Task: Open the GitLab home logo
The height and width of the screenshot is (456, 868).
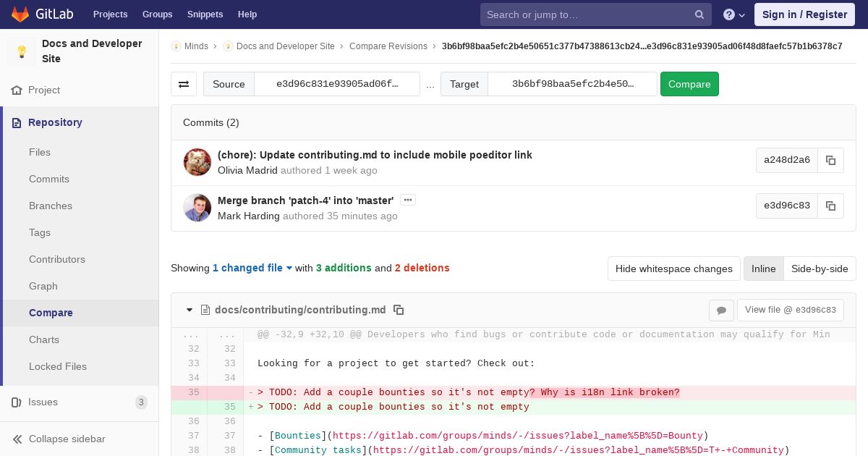Action: [41, 14]
